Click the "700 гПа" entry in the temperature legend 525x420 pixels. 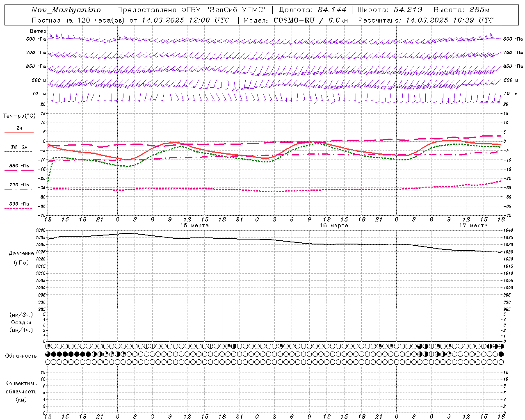coord(19,185)
